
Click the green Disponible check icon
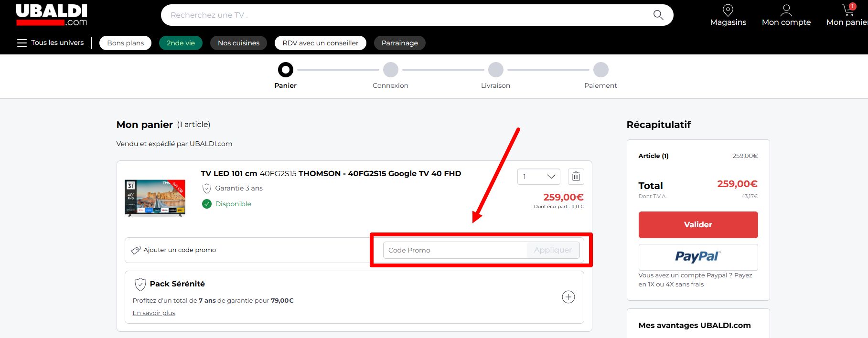207,204
